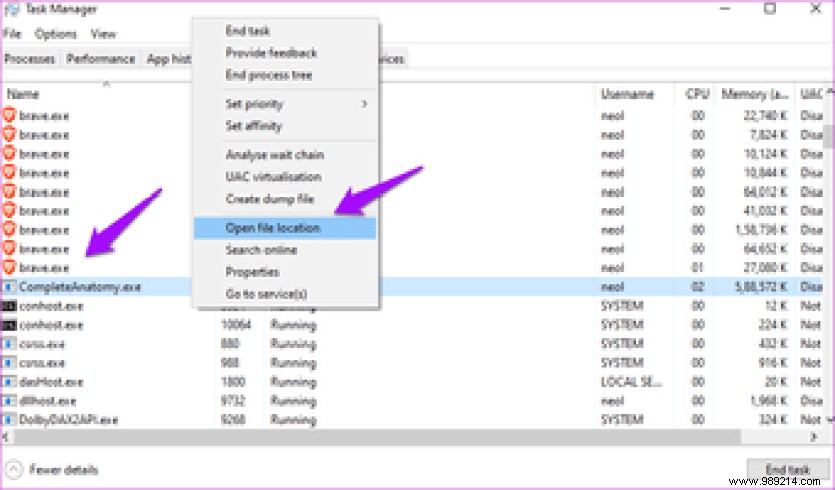Click the Brave icon in the 22,740 K row

pyautogui.click(x=9, y=115)
